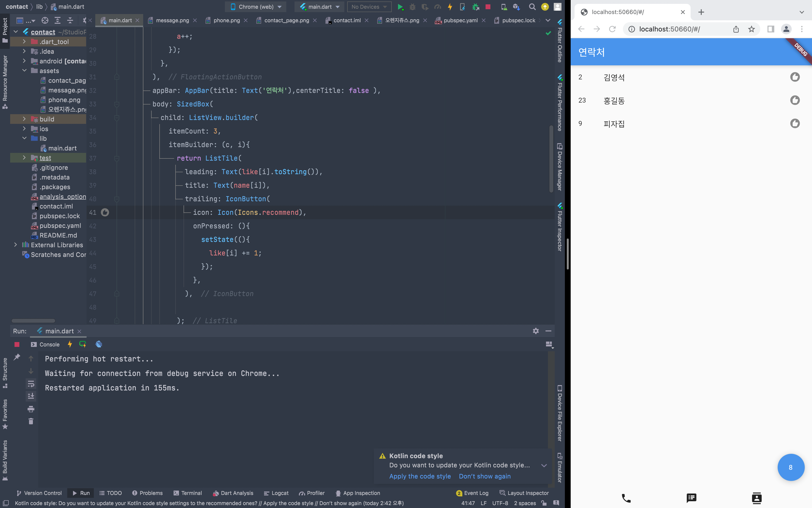Click the green Run play icon
This screenshot has height=508, width=812.
pos(400,7)
